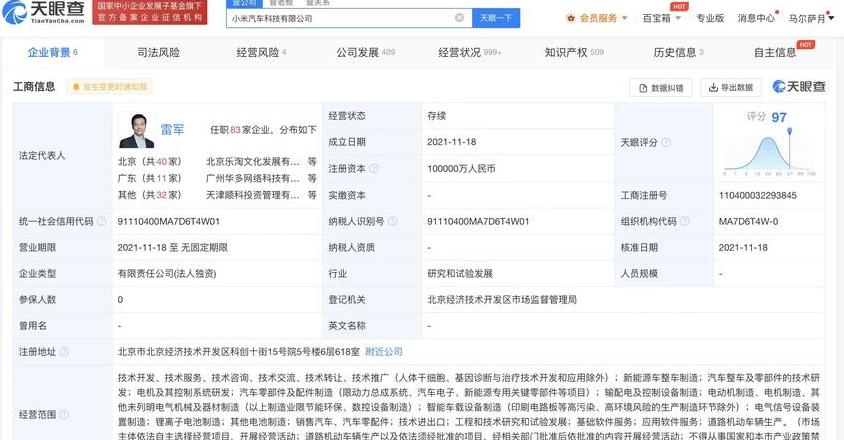Click the download icon in 导出数据
Image resolution: width=844 pixels, height=440 pixels.
713,87
